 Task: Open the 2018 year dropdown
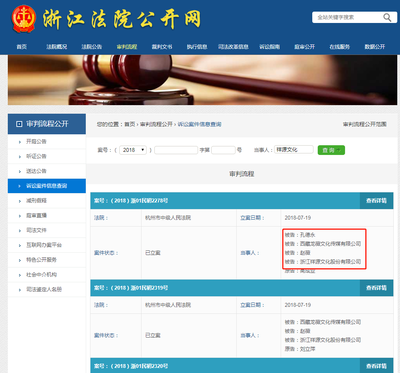[133, 150]
